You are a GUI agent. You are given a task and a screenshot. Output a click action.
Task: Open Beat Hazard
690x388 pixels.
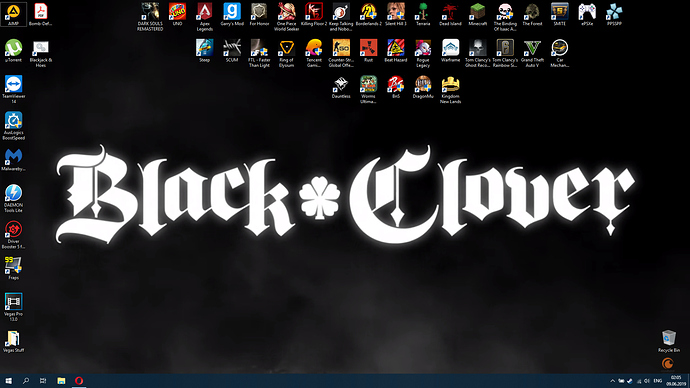click(x=396, y=50)
